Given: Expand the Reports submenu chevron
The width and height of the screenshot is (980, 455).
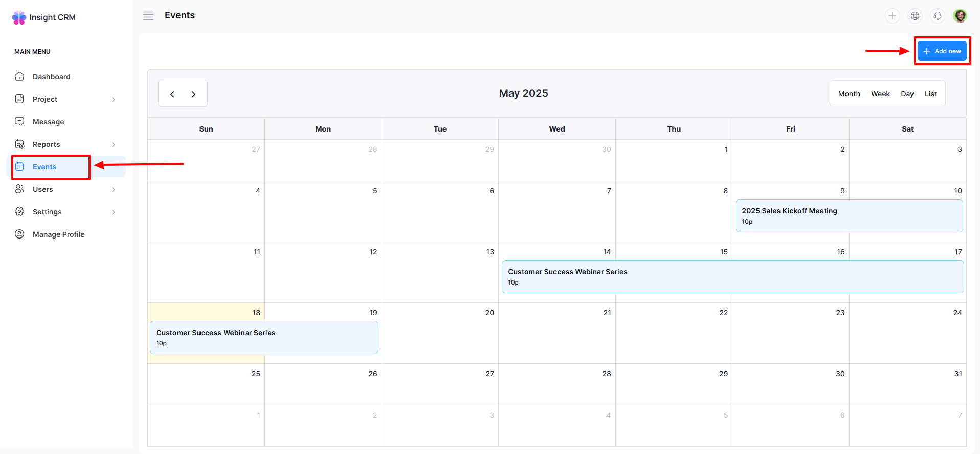Looking at the screenshot, I should tap(114, 145).
